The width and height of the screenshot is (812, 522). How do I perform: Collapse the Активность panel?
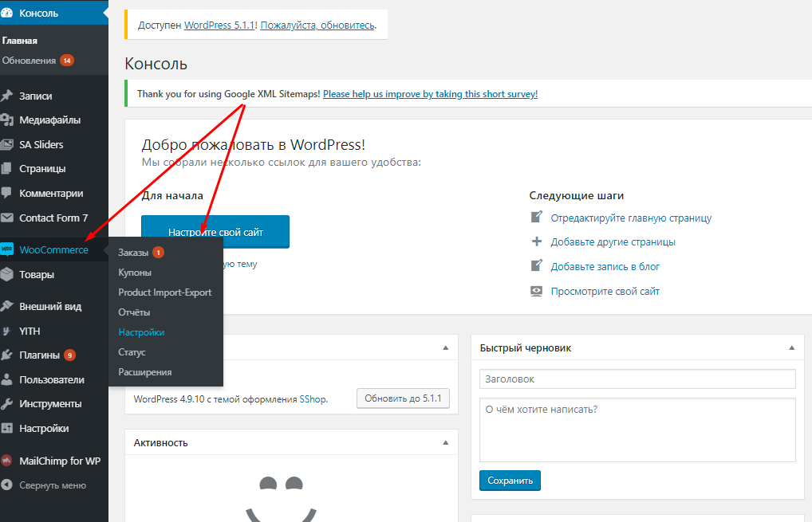(x=445, y=442)
